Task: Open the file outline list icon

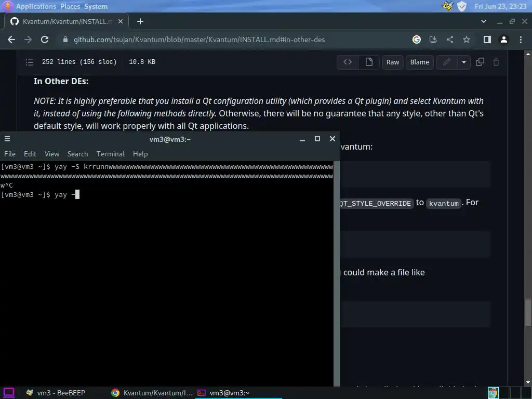Action: [30, 62]
